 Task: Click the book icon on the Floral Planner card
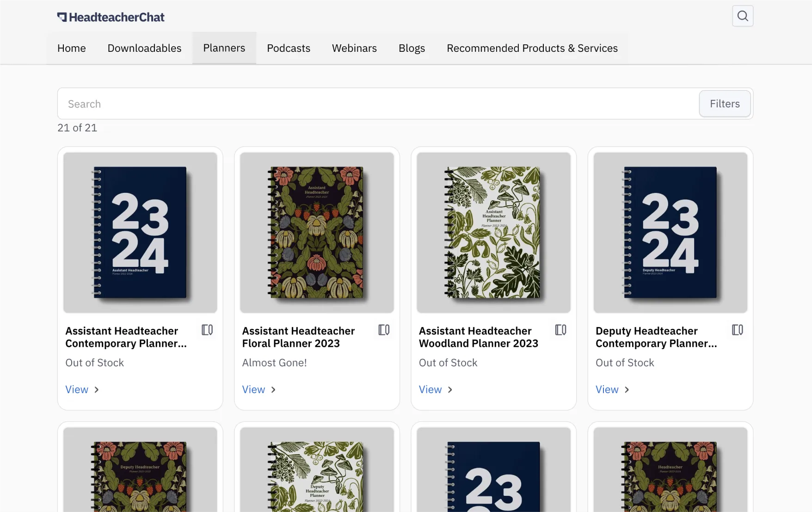tap(383, 330)
